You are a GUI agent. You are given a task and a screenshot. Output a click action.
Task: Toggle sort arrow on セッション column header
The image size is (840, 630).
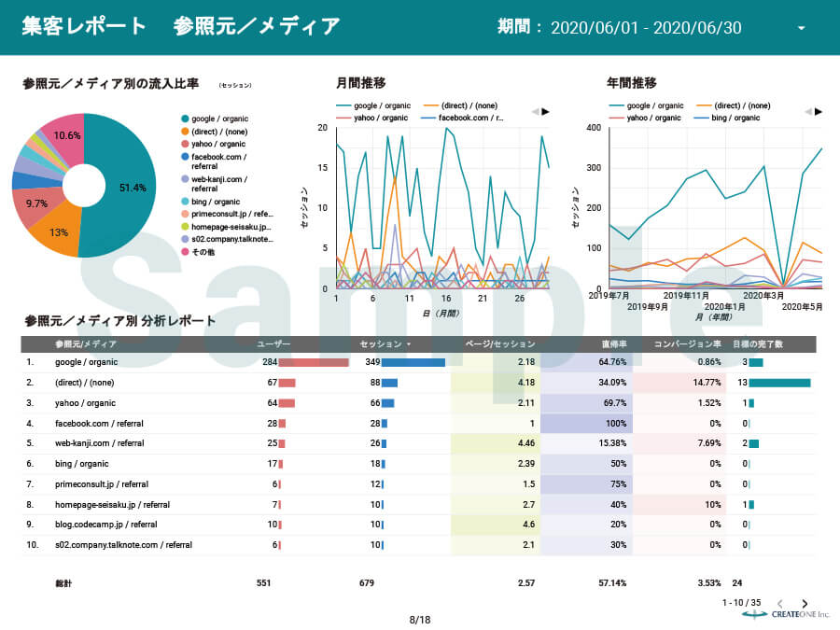(x=409, y=344)
